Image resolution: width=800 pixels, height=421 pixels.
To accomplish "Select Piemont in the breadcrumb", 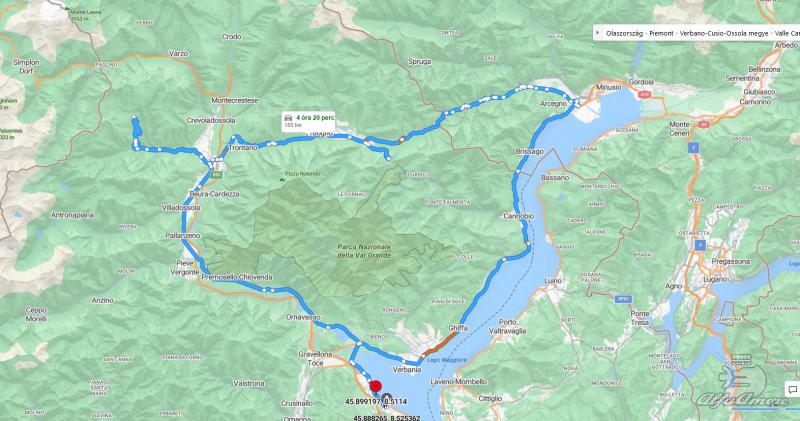I will pos(661,33).
